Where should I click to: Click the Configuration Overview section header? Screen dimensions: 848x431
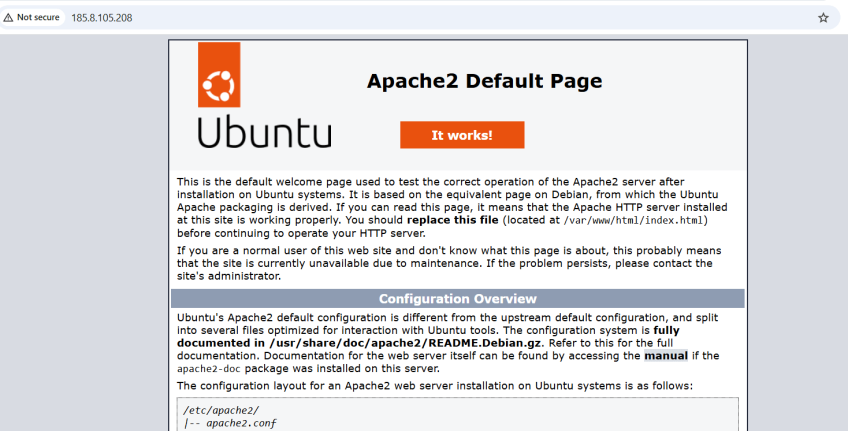[x=457, y=299]
